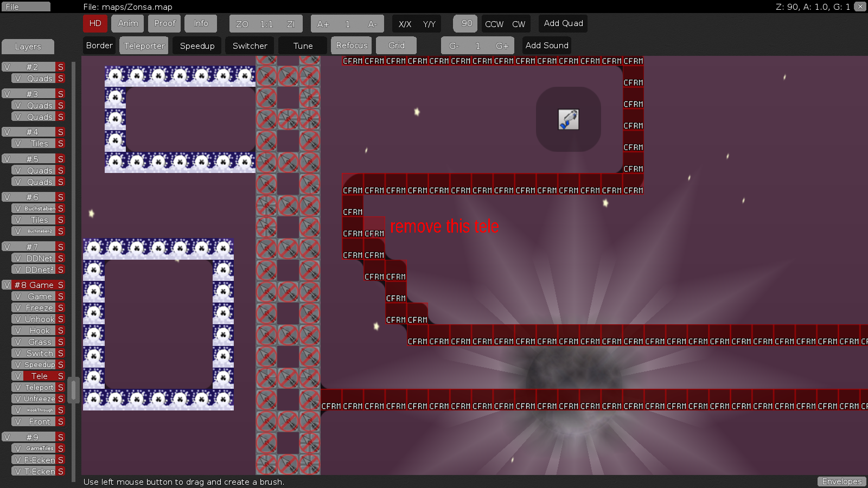Open the Envelopes panel
Screen dimensions: 868x488
841,481
